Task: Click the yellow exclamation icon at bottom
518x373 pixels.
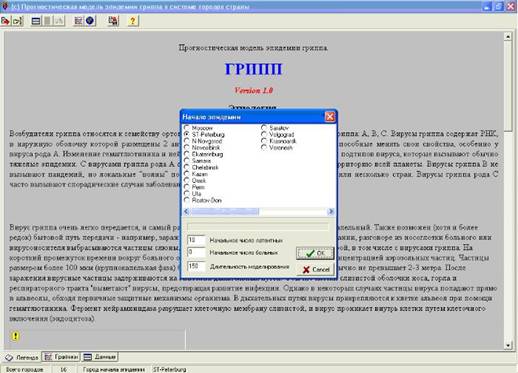Action: click(x=15, y=336)
